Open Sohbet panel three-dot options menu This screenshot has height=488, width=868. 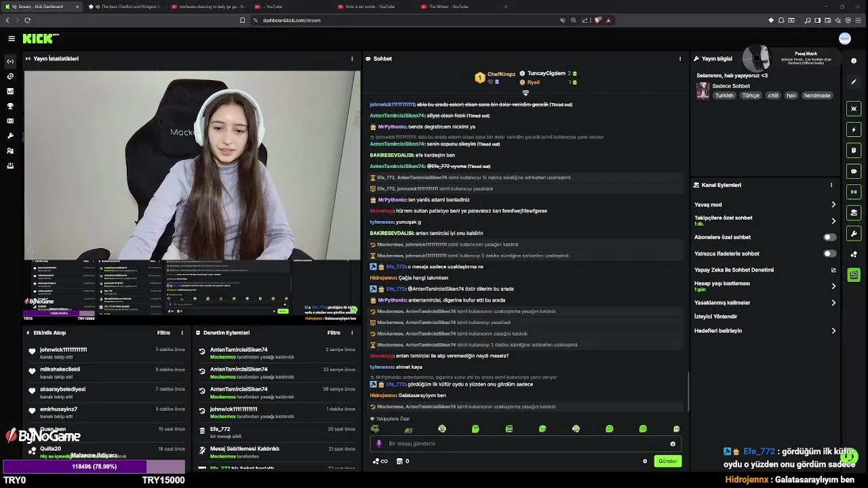680,59
